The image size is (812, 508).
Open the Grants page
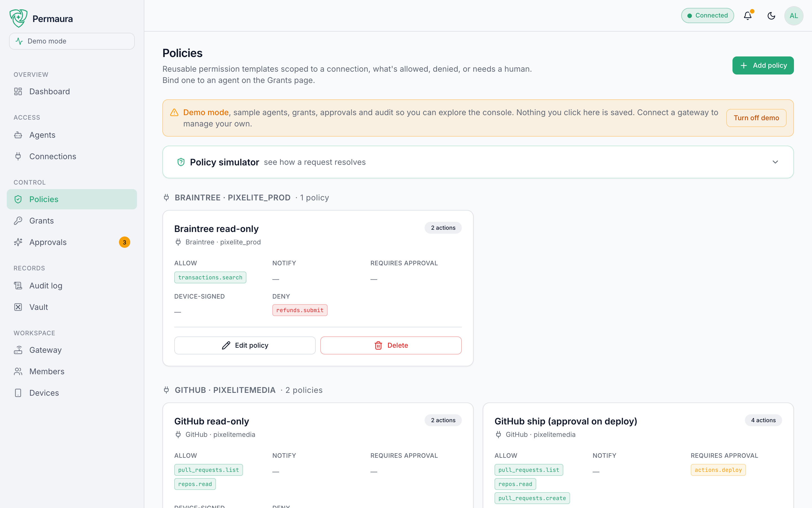(72, 221)
